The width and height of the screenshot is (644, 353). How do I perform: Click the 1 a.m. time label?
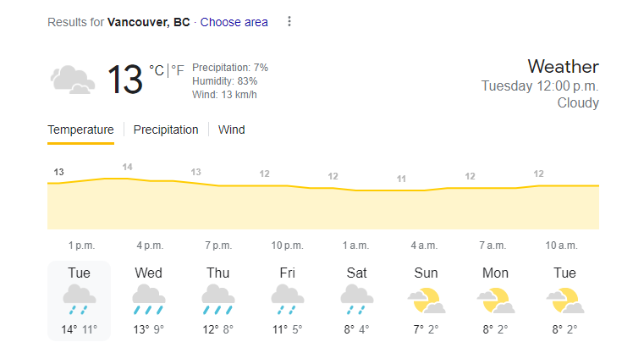[x=356, y=245]
